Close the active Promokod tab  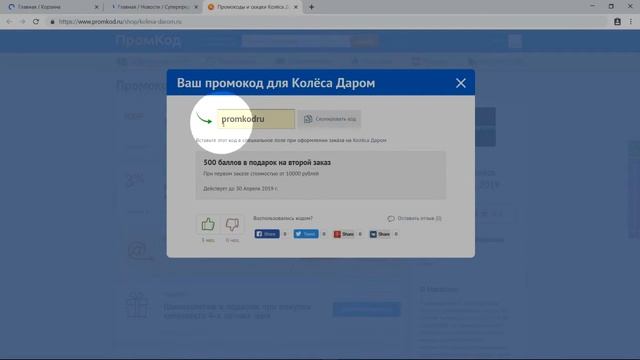pyautogui.click(x=296, y=7)
